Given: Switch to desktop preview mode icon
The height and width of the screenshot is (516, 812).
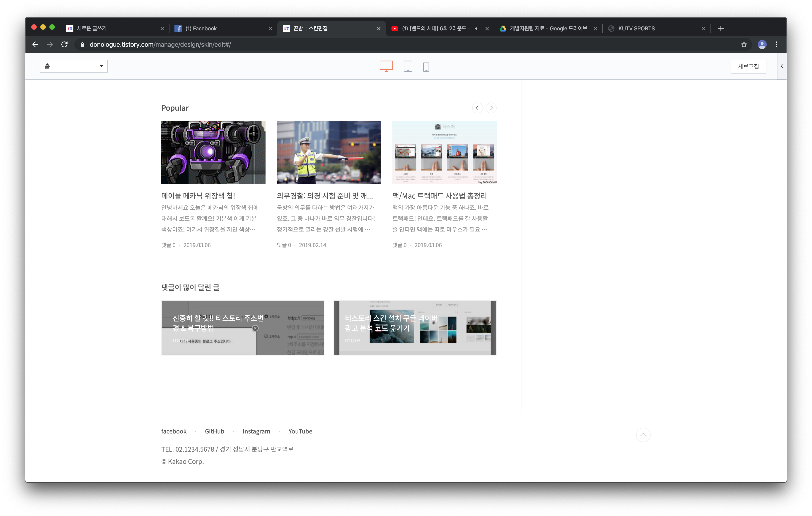Looking at the screenshot, I should [x=386, y=66].
